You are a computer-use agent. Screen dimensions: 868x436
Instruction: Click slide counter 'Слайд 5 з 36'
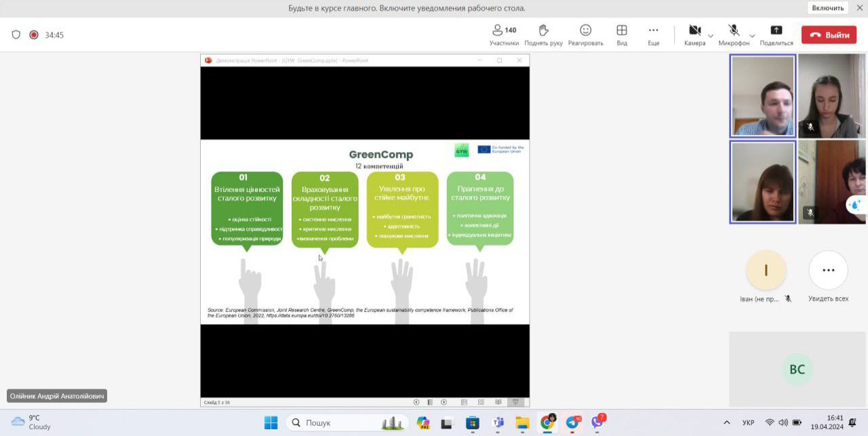217,403
